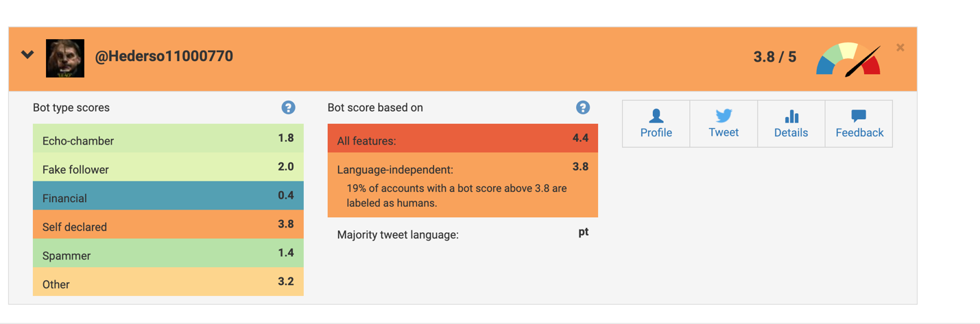Open help for Bot score based on

pos(583,108)
